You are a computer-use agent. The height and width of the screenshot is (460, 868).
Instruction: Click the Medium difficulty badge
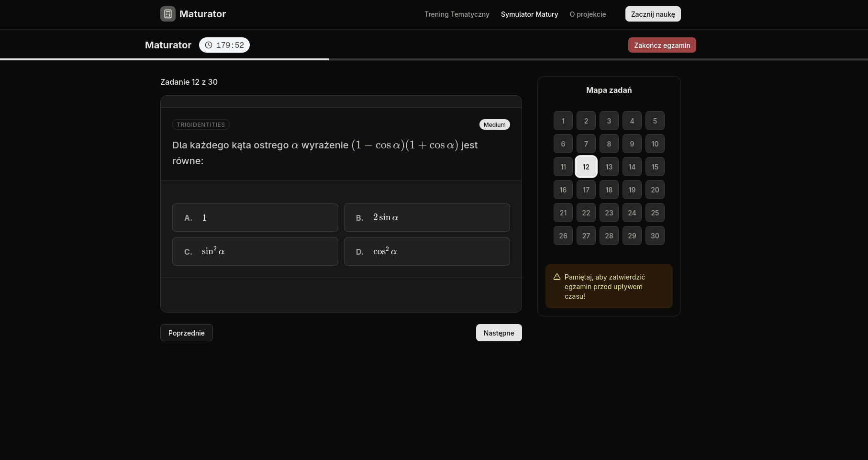tap(494, 124)
